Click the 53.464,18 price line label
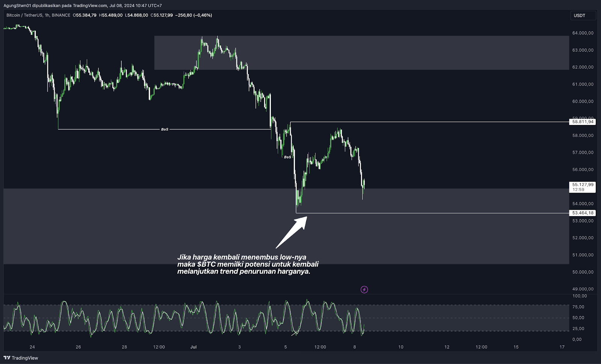Viewport: 601px width, 364px height. coord(583,213)
